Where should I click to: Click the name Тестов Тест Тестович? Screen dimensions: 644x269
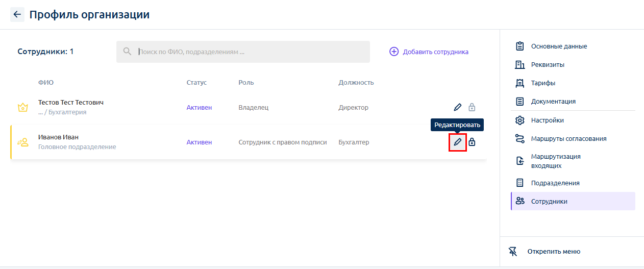pyautogui.click(x=71, y=103)
